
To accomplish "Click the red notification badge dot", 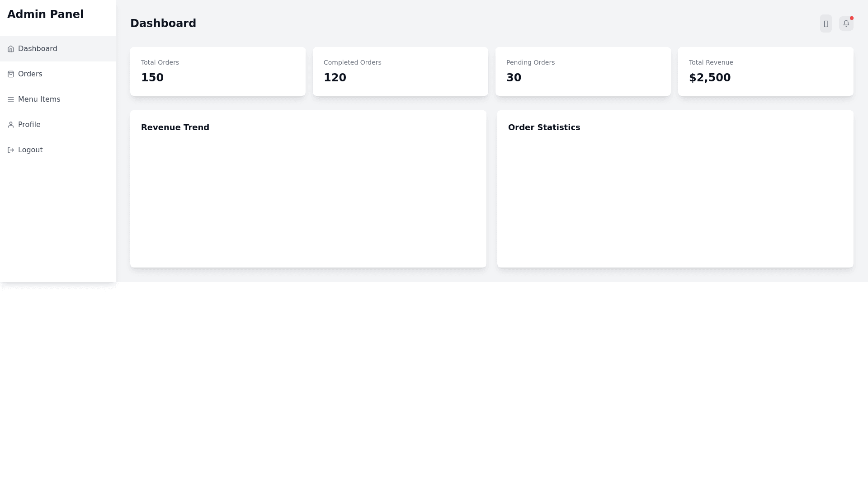I will point(852,18).
